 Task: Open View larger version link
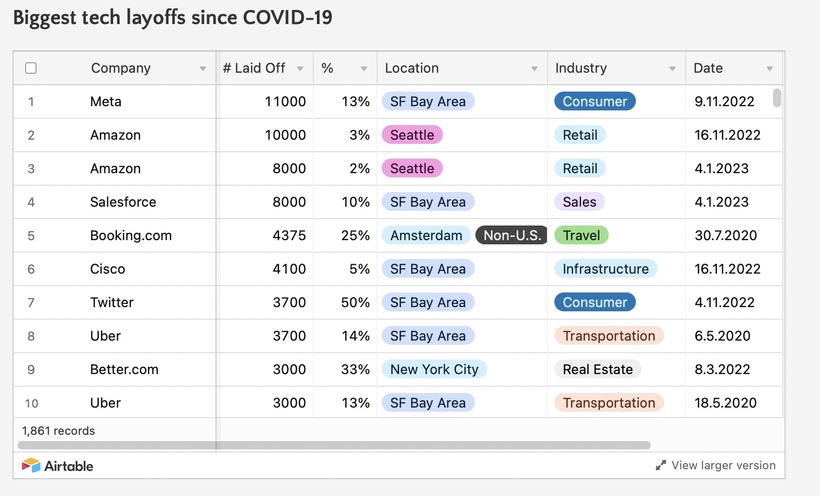click(723, 465)
